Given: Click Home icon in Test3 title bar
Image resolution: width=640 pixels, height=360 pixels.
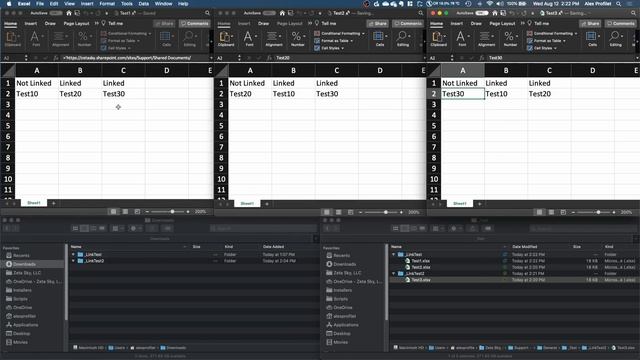Looking at the screenshot, I should point(495,13).
